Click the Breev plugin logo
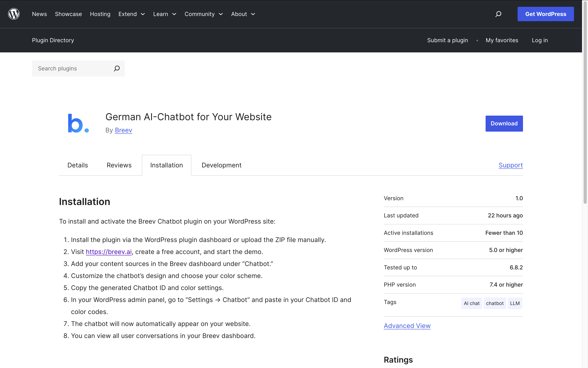Image resolution: width=588 pixels, height=368 pixels. 78,123
